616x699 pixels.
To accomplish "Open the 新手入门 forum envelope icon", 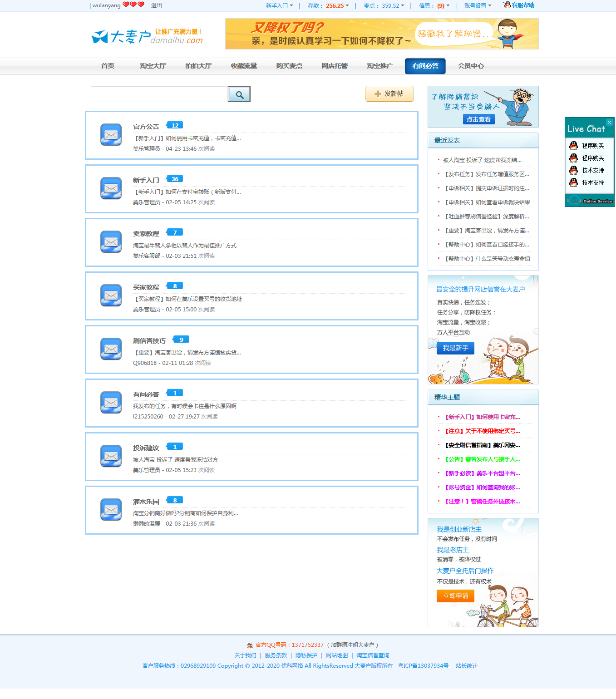I will pyautogui.click(x=111, y=188).
